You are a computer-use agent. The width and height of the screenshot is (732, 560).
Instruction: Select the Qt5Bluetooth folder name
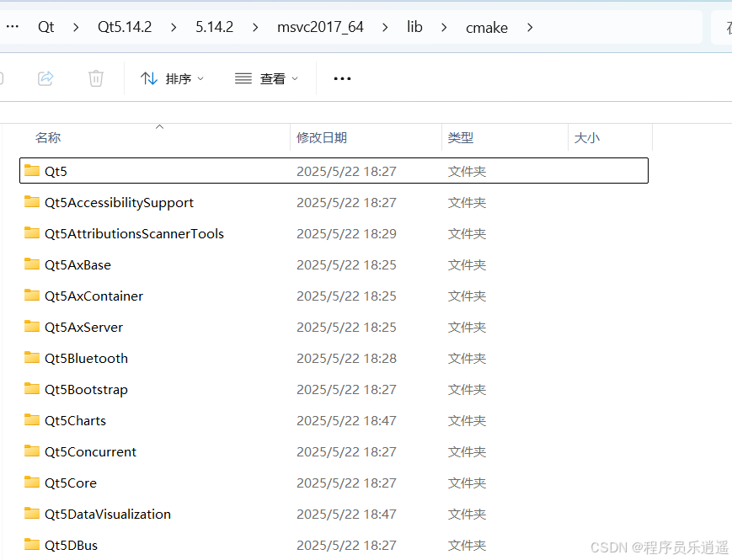click(87, 359)
